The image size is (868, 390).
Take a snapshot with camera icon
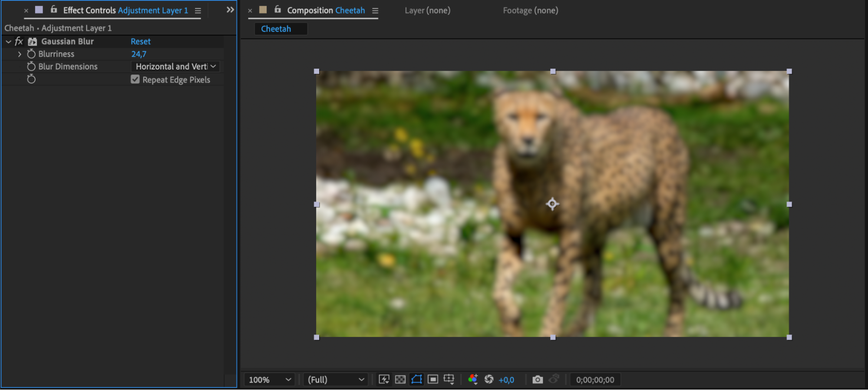[538, 380]
